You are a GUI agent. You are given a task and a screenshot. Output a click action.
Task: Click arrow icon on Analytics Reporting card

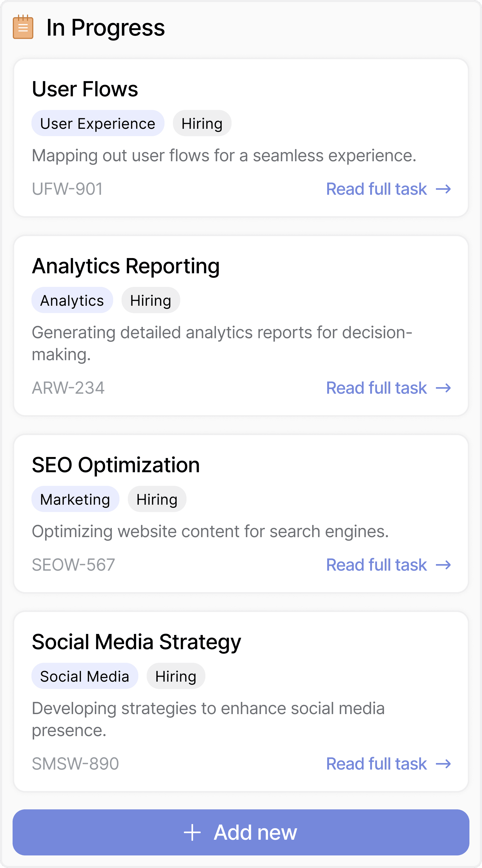pos(443,388)
